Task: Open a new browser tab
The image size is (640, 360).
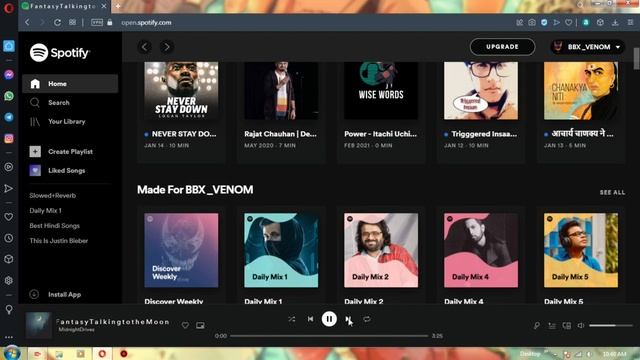Action: 118,6
